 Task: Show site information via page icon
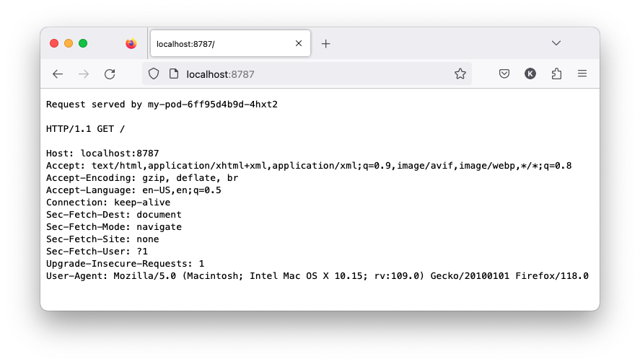(x=174, y=74)
